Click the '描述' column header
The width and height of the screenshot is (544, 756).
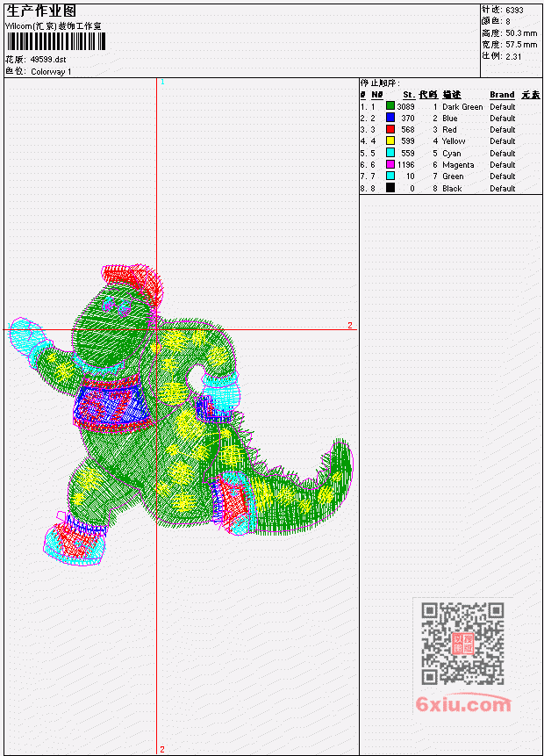pyautogui.click(x=452, y=95)
